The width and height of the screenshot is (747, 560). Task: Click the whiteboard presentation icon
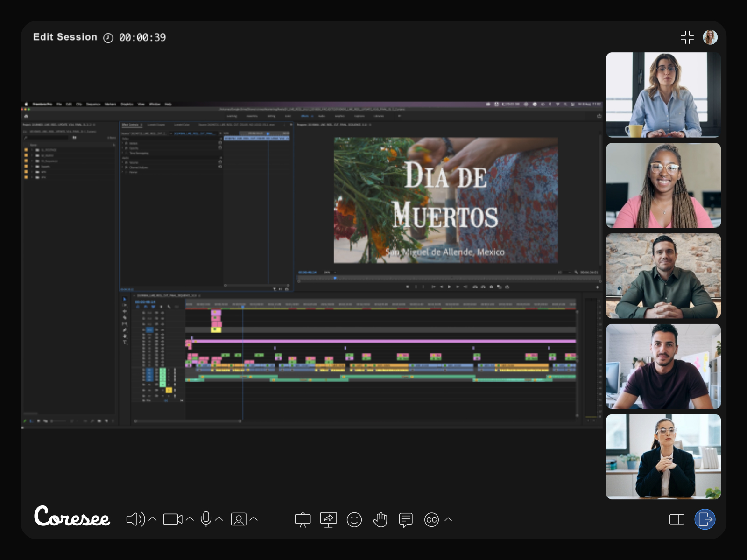click(x=303, y=519)
